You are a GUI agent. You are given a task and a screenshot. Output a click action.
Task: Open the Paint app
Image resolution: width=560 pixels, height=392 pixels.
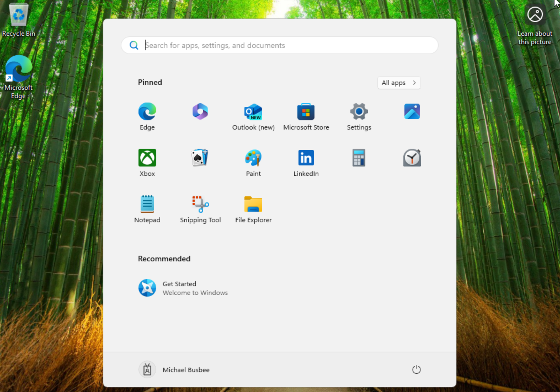pos(253,162)
